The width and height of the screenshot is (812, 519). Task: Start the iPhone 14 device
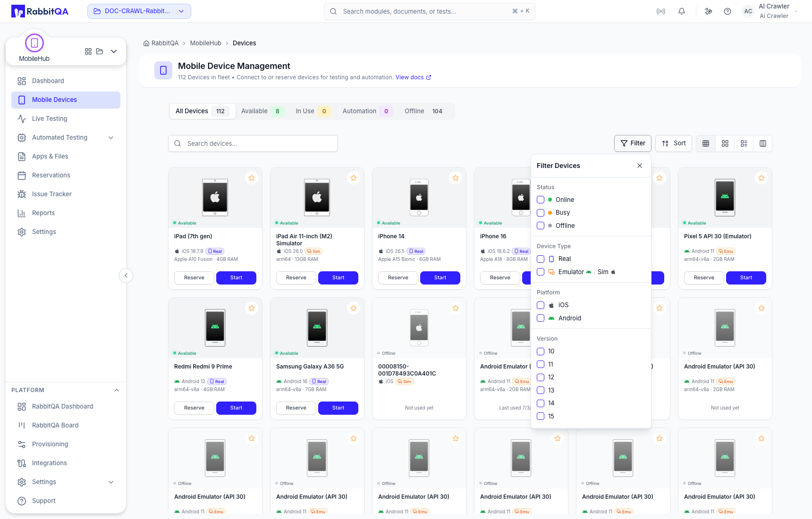(x=440, y=278)
